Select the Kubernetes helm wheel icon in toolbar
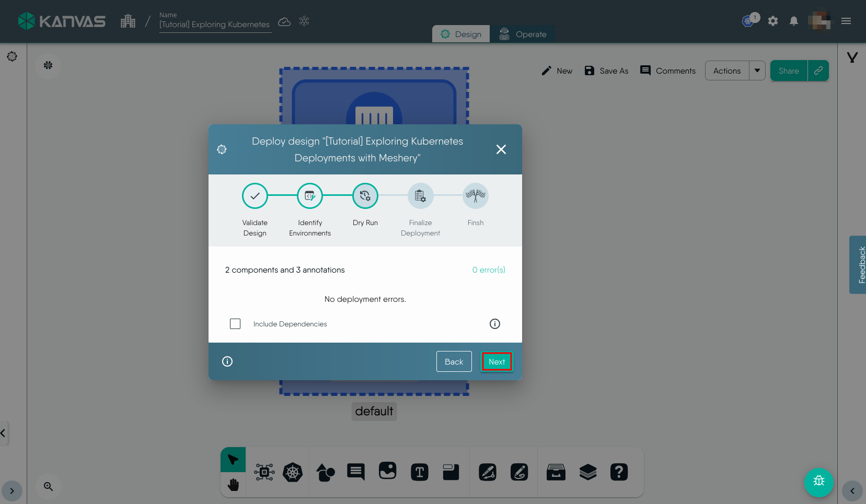866x504 pixels. [x=293, y=473]
